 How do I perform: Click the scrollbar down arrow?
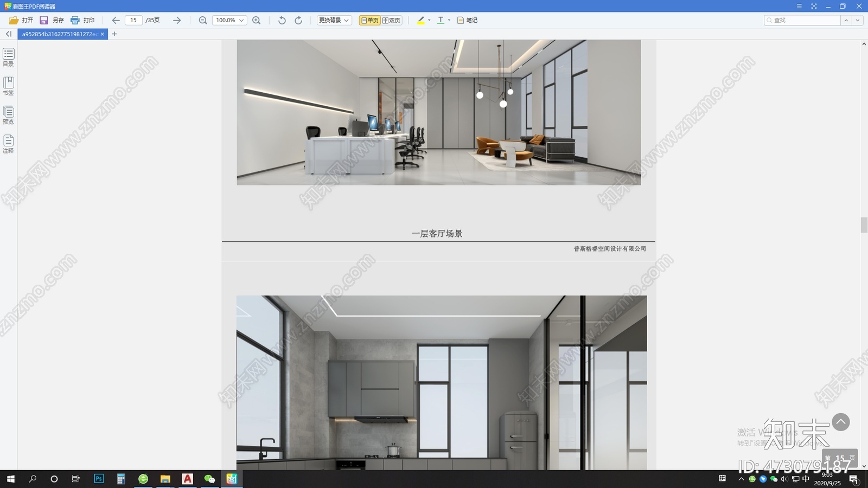864,466
